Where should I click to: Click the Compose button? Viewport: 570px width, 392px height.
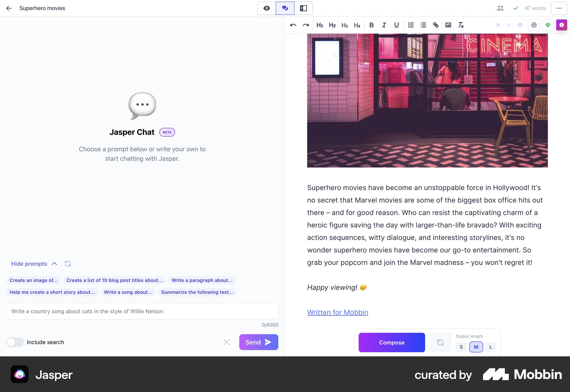pyautogui.click(x=392, y=342)
